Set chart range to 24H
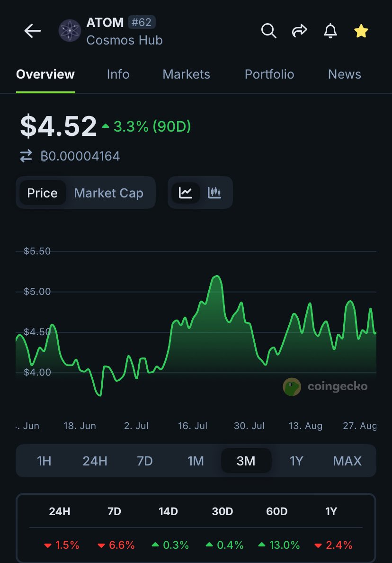392x563 pixels. point(95,461)
